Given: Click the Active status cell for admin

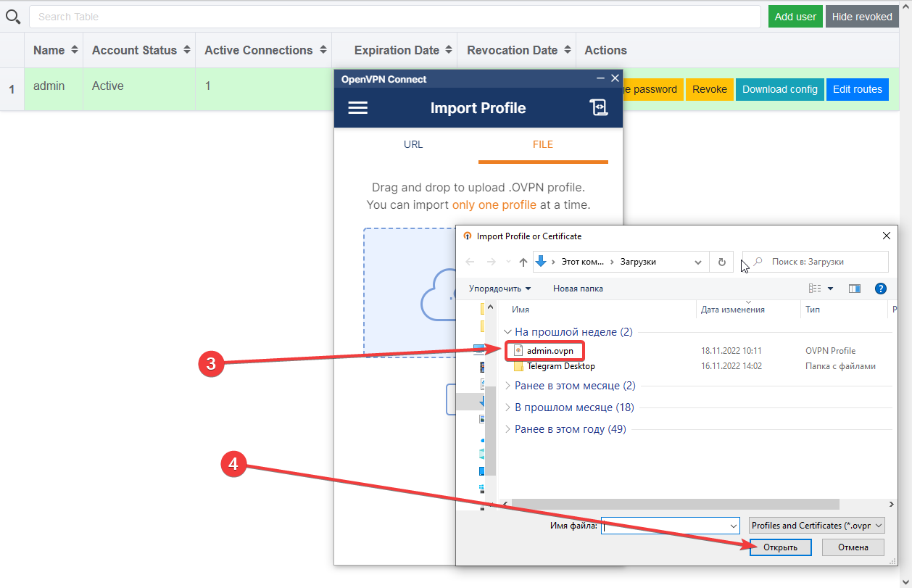Looking at the screenshot, I should pos(139,89).
